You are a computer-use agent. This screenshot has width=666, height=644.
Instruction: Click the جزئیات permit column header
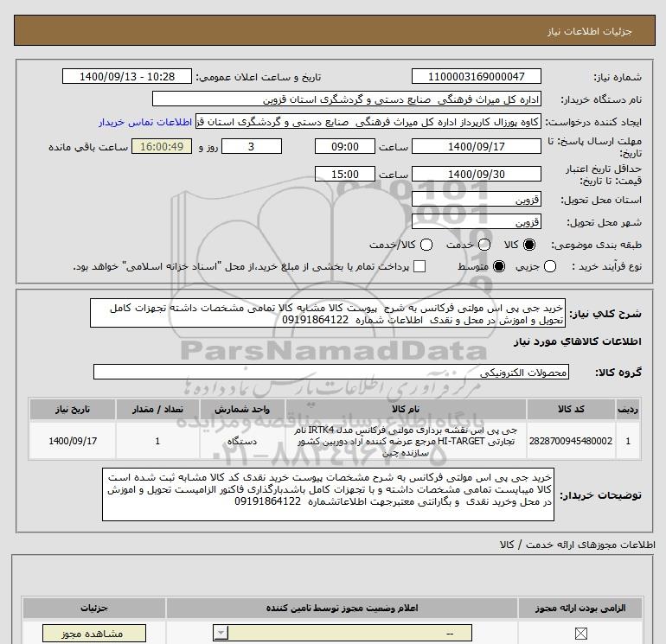(x=94, y=609)
